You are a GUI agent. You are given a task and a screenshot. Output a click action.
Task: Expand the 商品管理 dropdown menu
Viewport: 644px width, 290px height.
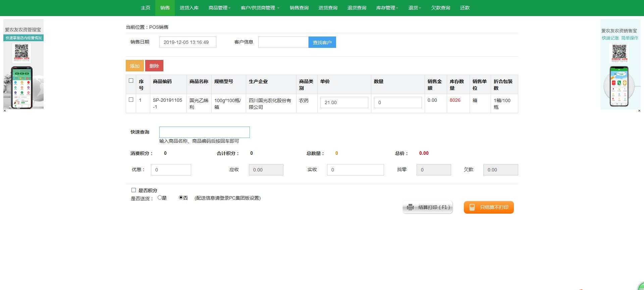tap(219, 8)
